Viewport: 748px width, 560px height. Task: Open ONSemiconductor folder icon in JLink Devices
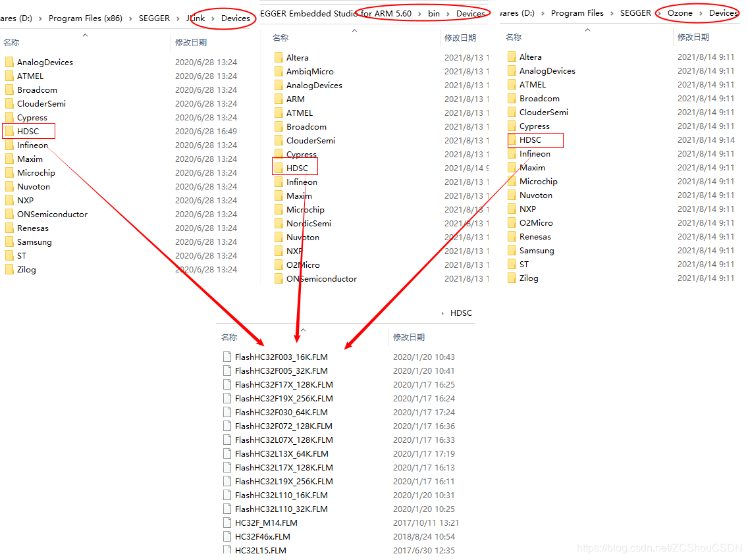pyautogui.click(x=9, y=214)
